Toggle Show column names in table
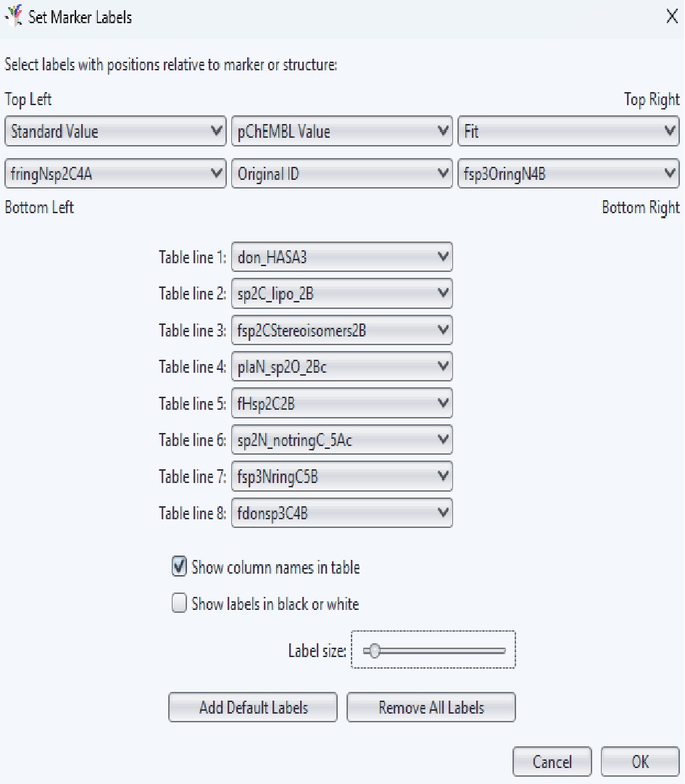Screen dimensions: 685x784 179,567
